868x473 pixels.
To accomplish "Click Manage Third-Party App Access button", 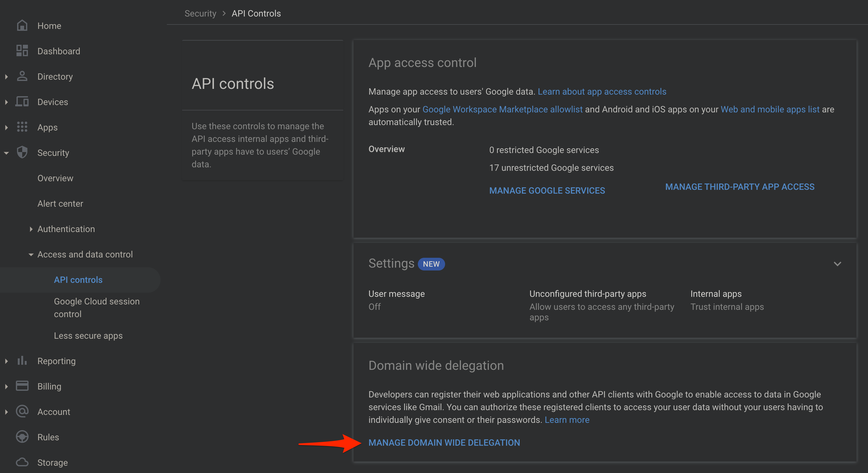I will (740, 187).
